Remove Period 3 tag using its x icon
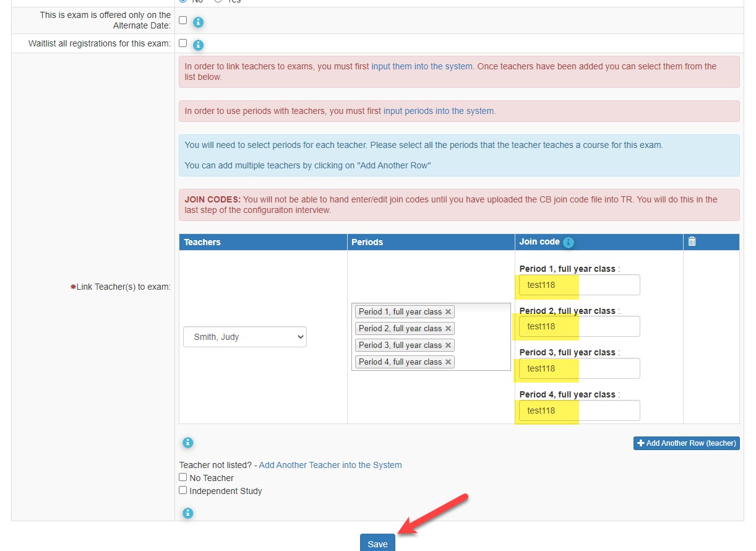This screenshot has width=756, height=551. tap(449, 345)
